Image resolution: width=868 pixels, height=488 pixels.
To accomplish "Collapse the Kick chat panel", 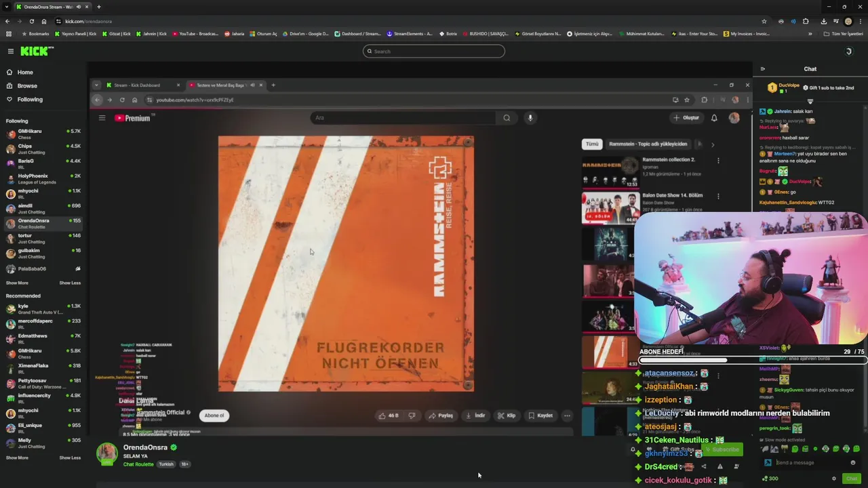I will coord(762,68).
